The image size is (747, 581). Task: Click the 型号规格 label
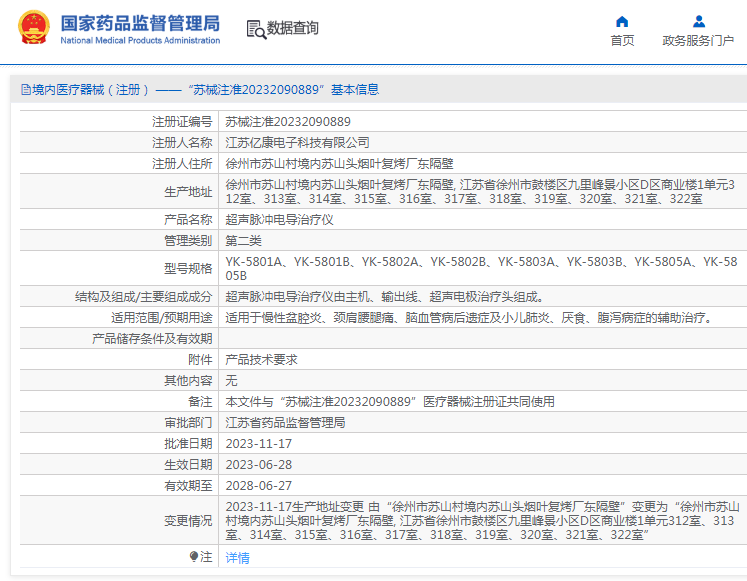pos(188,269)
